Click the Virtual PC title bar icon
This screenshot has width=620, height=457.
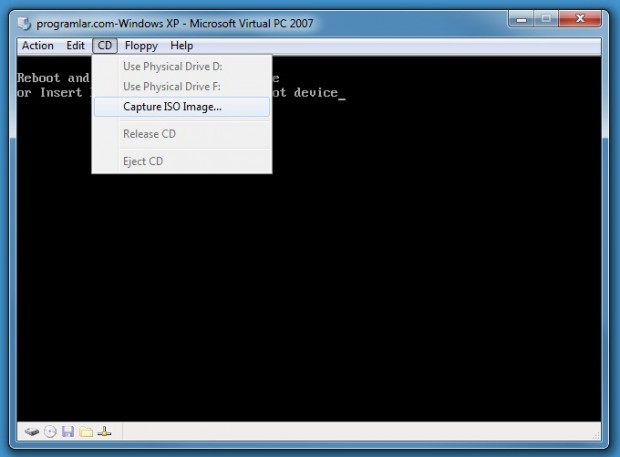click(24, 24)
